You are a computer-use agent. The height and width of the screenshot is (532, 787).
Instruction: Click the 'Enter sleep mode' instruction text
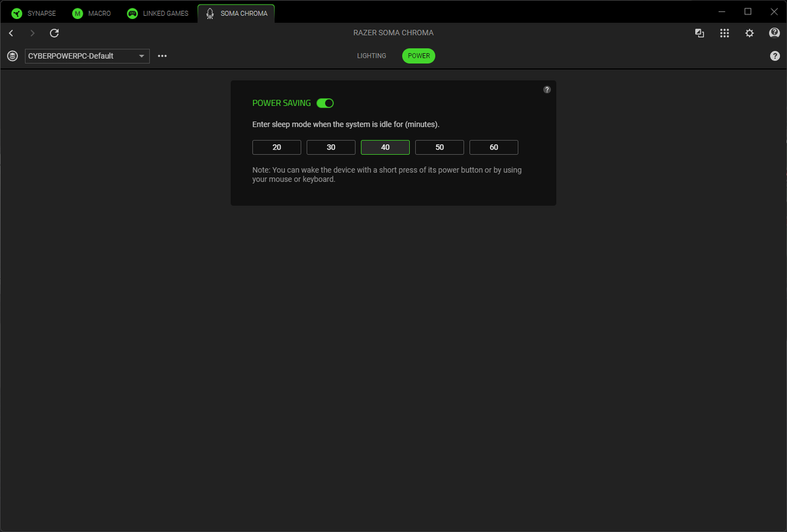[346, 124]
